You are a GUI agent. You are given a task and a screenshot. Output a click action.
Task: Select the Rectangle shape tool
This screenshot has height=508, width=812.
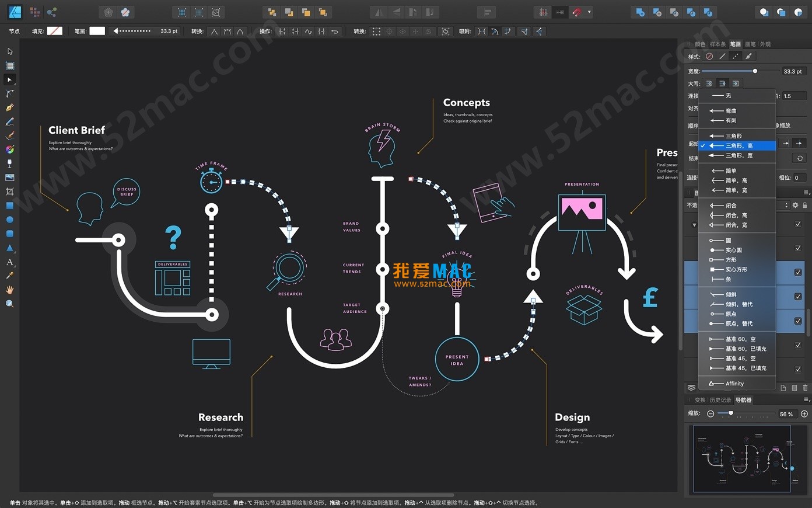[10, 206]
